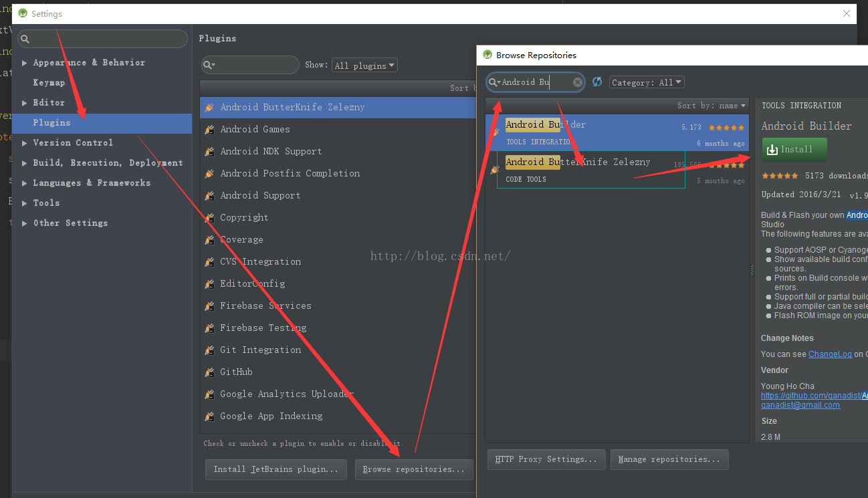Select Google Analytics Uploader plugin row
This screenshot has height=498, width=868.
click(x=338, y=394)
